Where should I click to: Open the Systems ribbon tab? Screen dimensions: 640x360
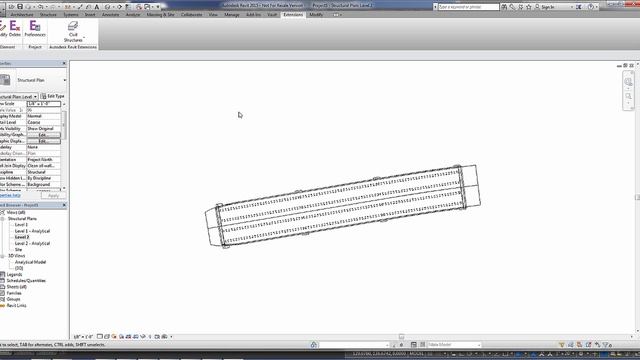click(71, 15)
